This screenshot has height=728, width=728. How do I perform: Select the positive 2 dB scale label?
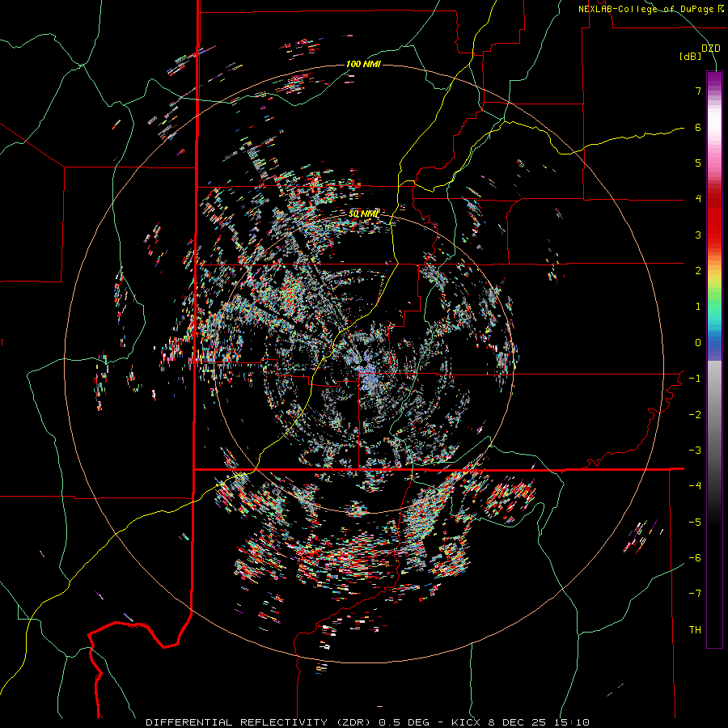[x=698, y=271]
